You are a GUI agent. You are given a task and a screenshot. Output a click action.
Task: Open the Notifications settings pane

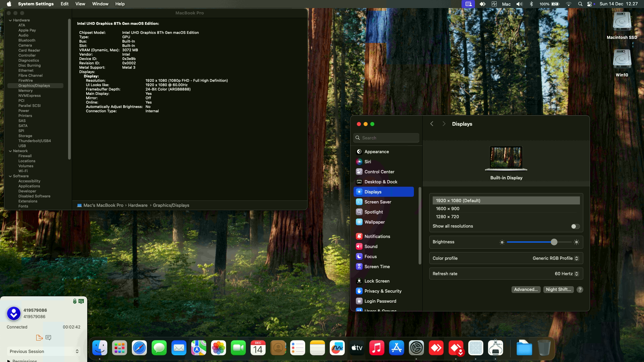377,236
